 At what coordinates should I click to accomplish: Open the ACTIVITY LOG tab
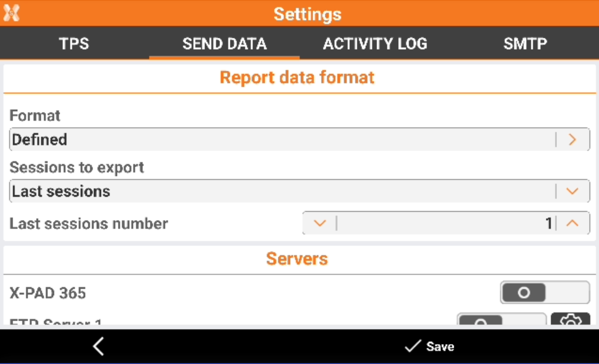click(x=375, y=44)
